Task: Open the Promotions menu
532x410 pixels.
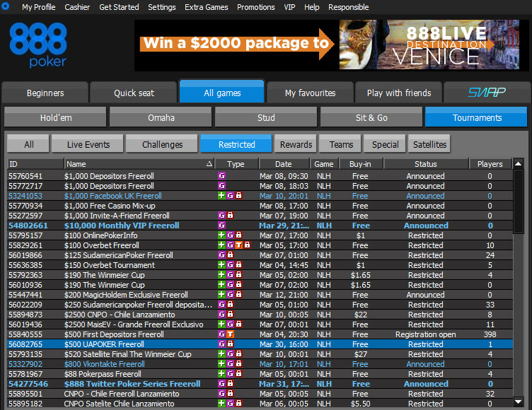Action: [256, 7]
